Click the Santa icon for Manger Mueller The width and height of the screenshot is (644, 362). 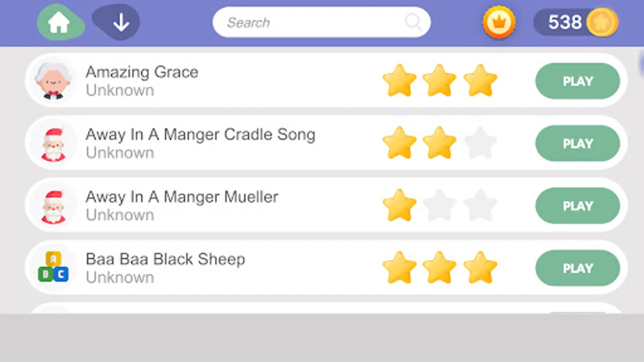click(x=53, y=206)
